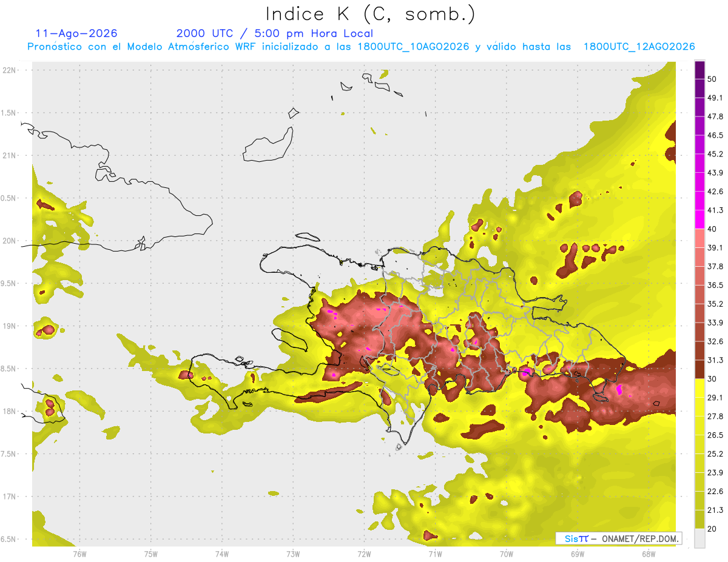Click the colorbar label "36.5"
This screenshot has width=728, height=562.
[x=715, y=285]
